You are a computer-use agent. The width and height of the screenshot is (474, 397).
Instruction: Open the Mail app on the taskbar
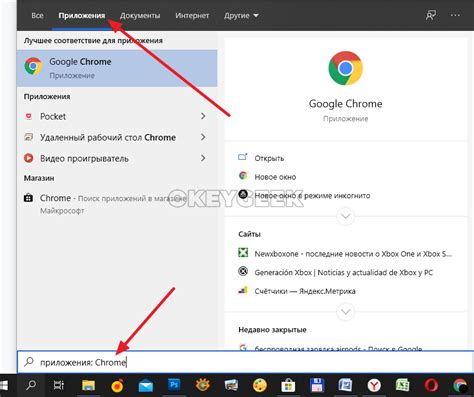[146, 386]
